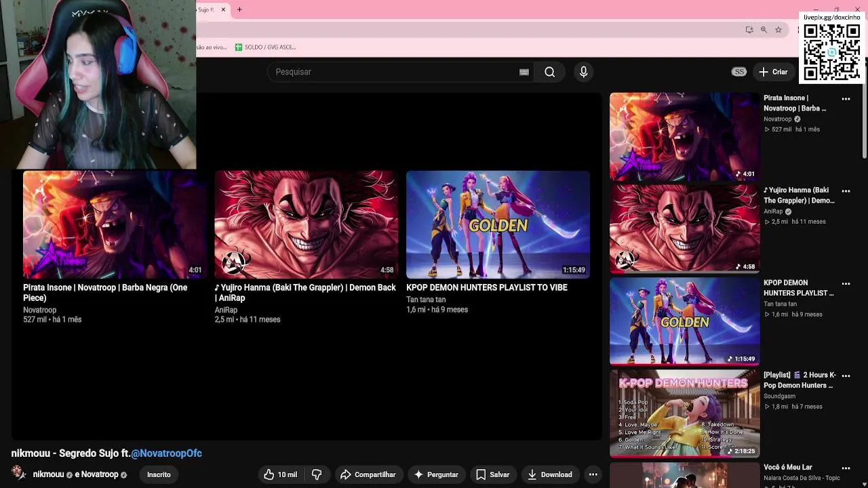868x488 pixels.
Task: Open endscreen title Yujiro Hanma Demon Back
Action: click(305, 293)
